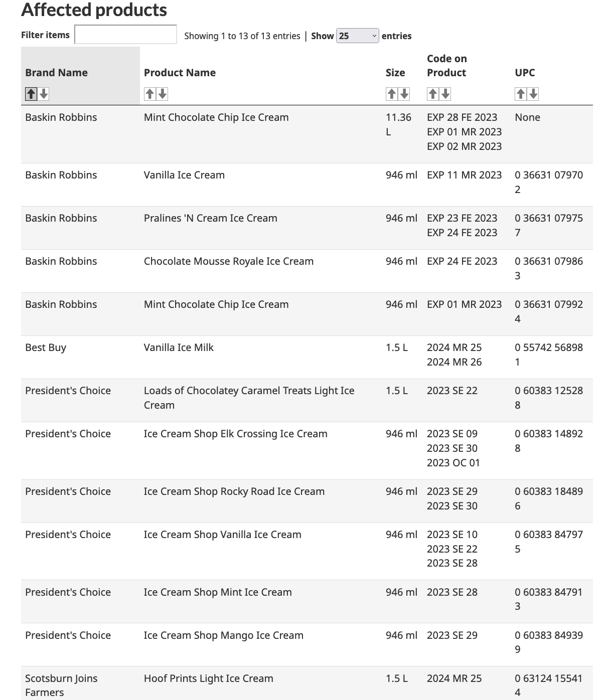The width and height of the screenshot is (610, 700).
Task: Open the Show entries count dropdown
Action: [357, 36]
